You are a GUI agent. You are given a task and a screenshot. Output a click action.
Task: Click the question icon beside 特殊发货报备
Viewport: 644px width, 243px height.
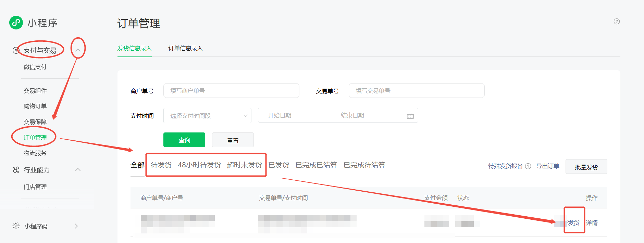(528, 166)
